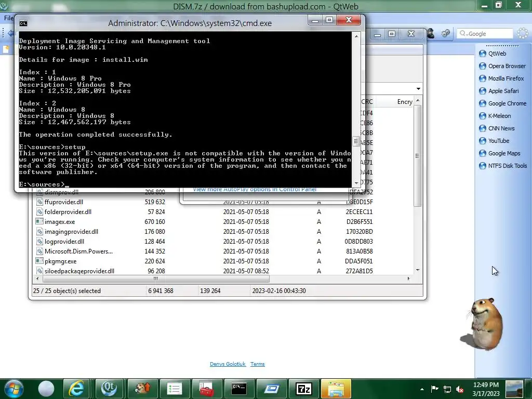Screen dimensions: 532x399
Task: Open the File menu in QtWeb
Action: [8, 18]
